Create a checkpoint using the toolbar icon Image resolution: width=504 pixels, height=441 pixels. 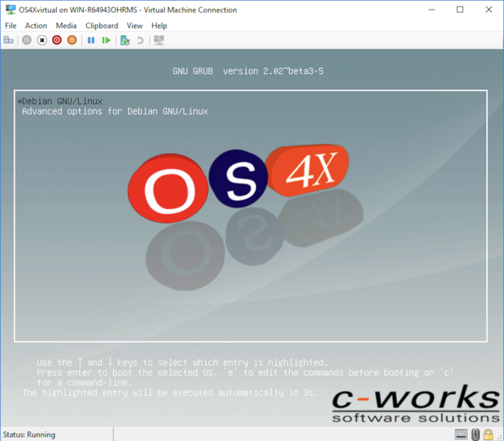tap(125, 40)
